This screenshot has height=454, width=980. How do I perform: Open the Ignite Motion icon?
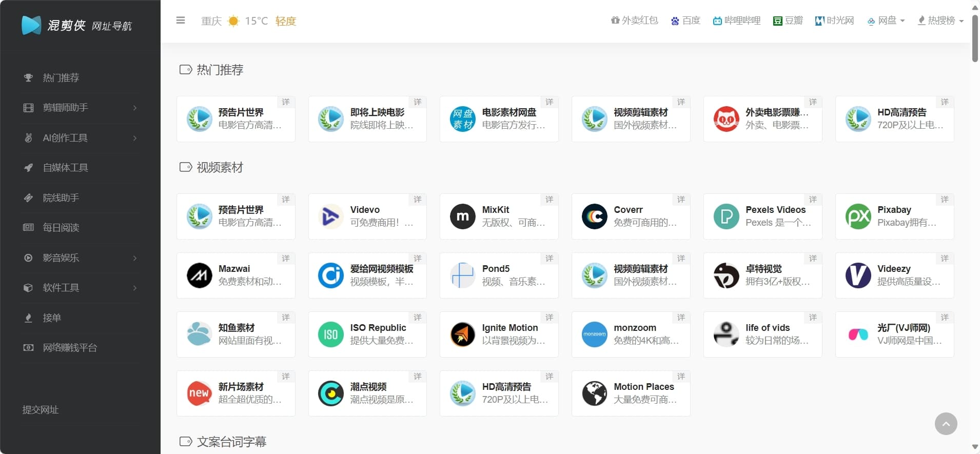pos(462,334)
